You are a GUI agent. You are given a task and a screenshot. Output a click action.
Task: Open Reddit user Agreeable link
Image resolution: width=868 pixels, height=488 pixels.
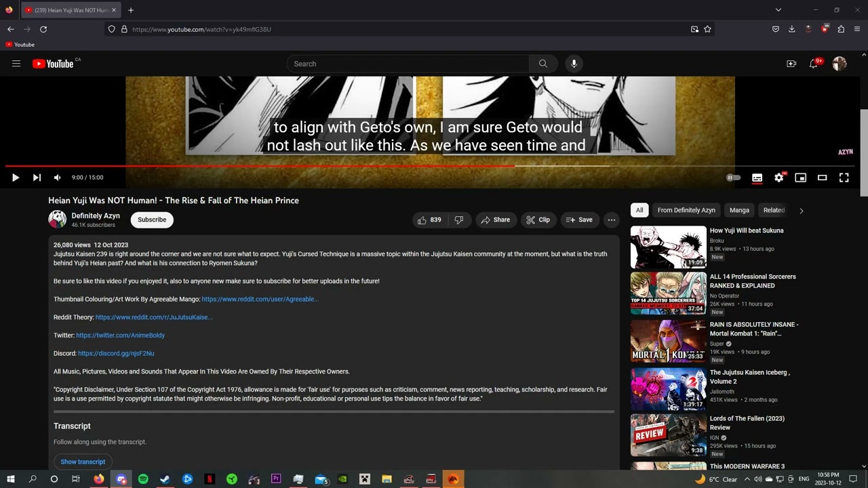(x=260, y=299)
